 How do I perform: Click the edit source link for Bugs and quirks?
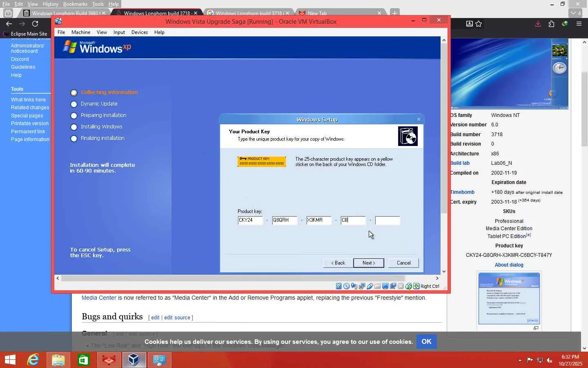[x=177, y=318]
